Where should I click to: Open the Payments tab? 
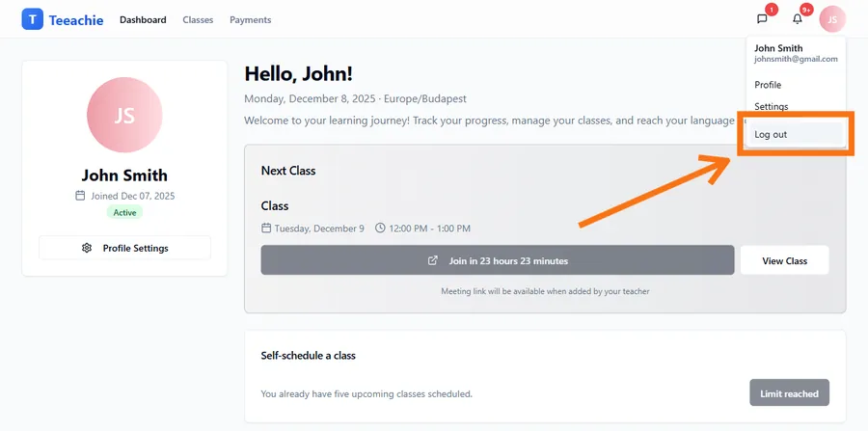[250, 19]
